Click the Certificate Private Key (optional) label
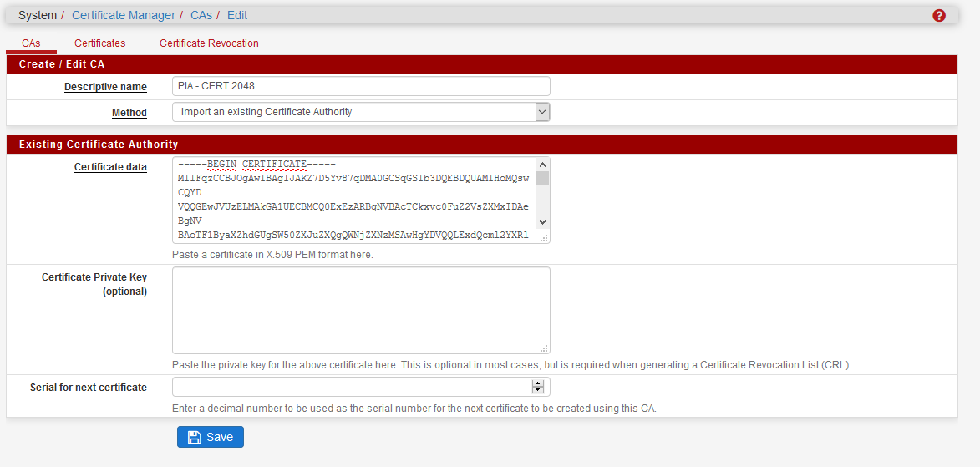Image resolution: width=980 pixels, height=467 pixels. click(x=94, y=284)
